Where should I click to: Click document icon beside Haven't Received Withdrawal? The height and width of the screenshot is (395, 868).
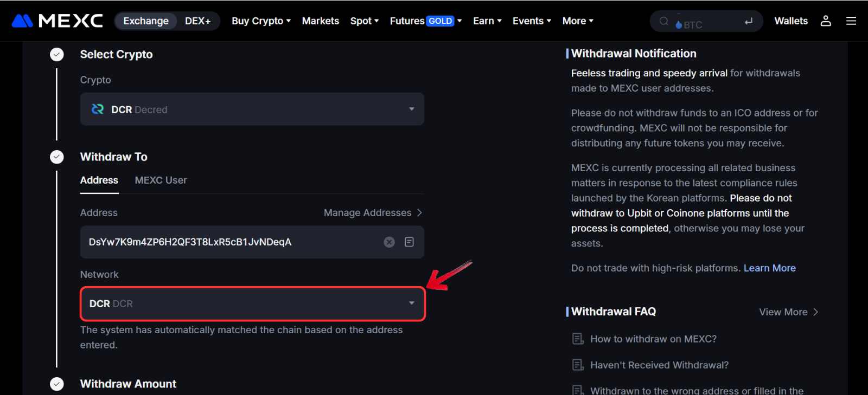578,365
